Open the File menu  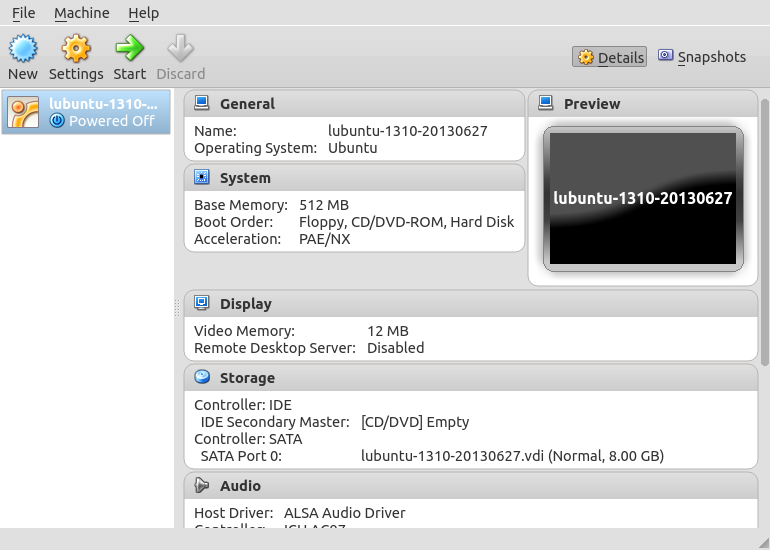[23, 13]
